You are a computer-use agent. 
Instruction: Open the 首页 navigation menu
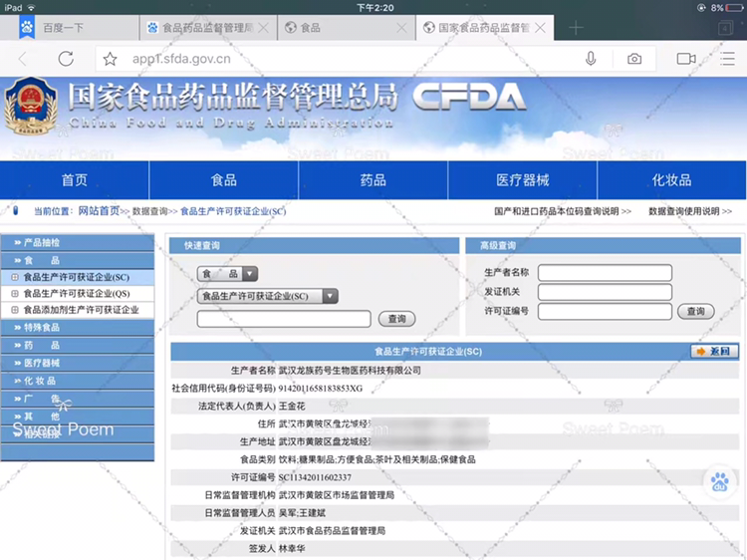(x=75, y=180)
